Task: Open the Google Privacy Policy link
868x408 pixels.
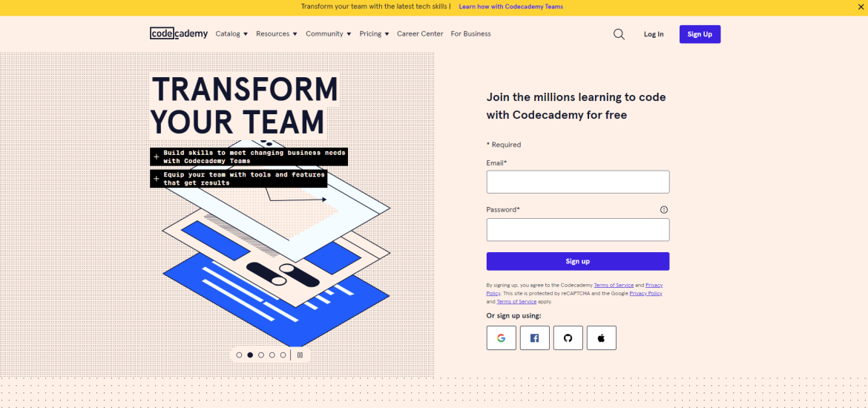Action: (646, 294)
